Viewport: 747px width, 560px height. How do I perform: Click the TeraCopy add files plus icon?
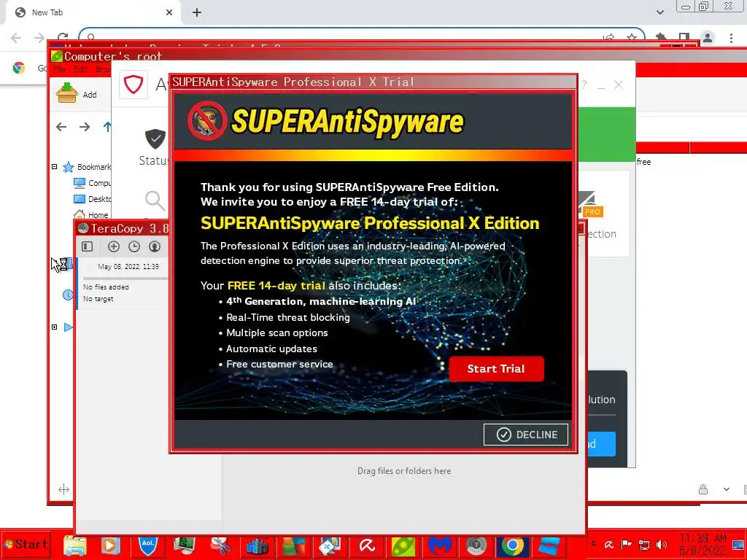[113, 246]
